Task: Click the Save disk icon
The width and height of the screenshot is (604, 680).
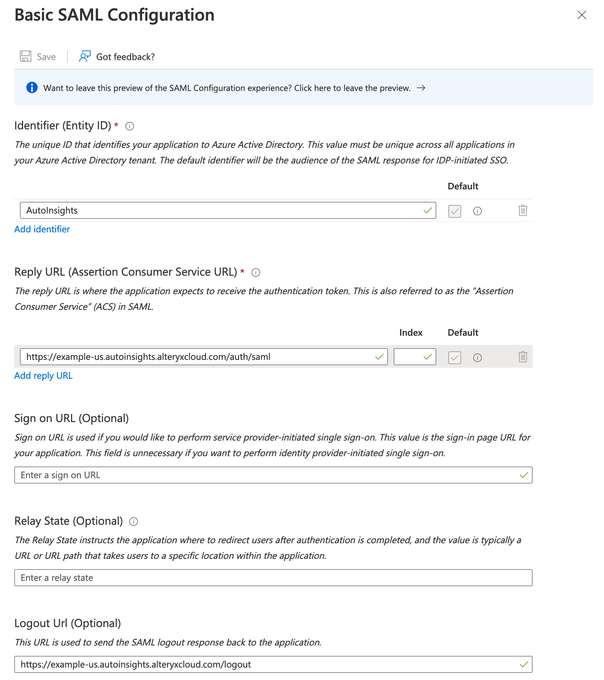Action: pos(26,57)
